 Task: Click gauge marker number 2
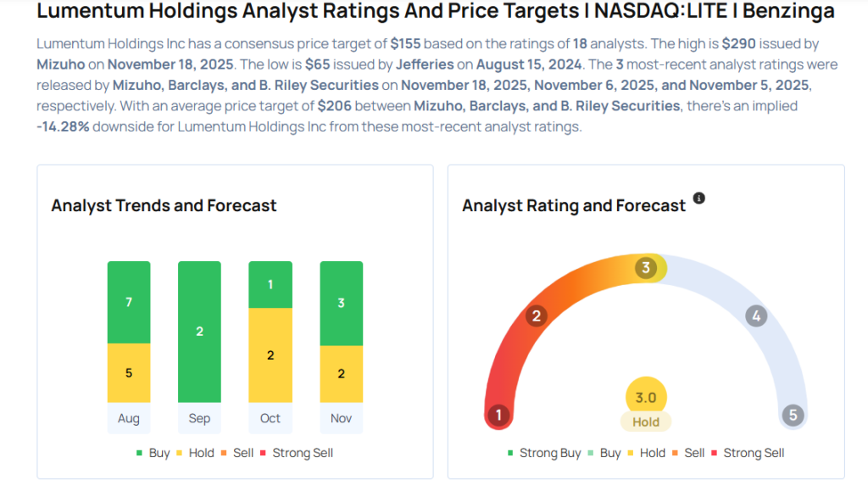536,316
